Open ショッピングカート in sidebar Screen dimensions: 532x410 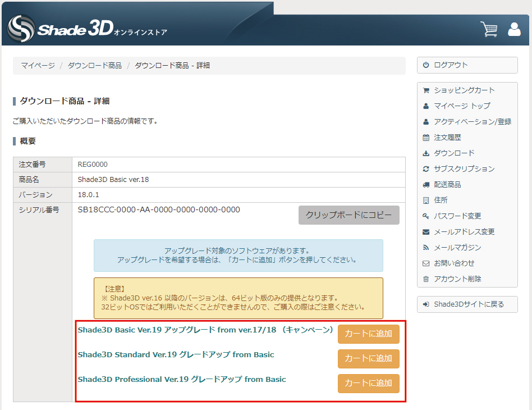pos(464,90)
